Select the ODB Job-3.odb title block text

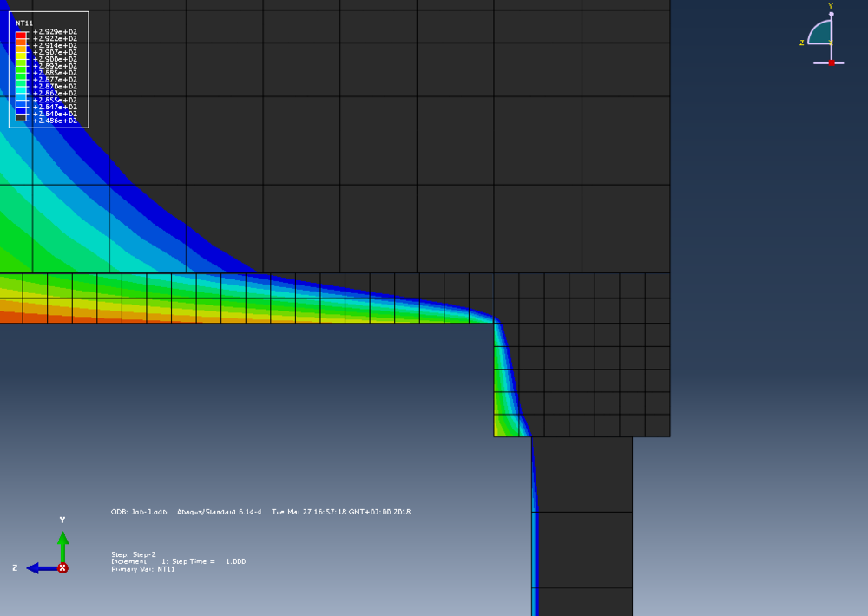point(140,512)
